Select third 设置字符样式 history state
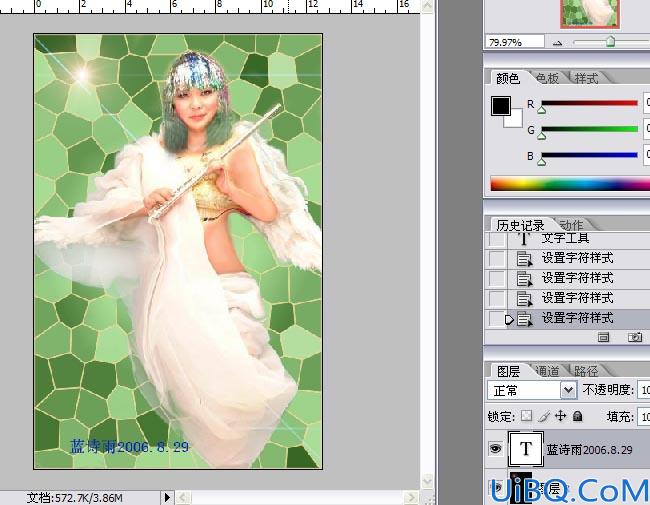Screen dimensions: 650x505 click(x=579, y=299)
